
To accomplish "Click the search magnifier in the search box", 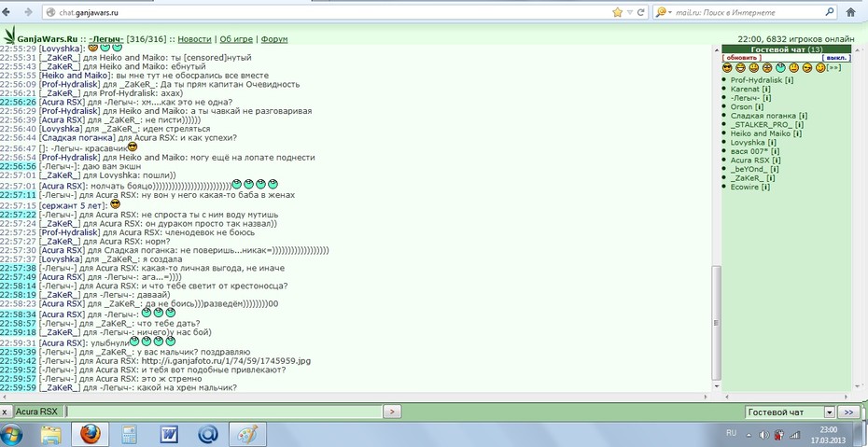I will (x=830, y=11).
